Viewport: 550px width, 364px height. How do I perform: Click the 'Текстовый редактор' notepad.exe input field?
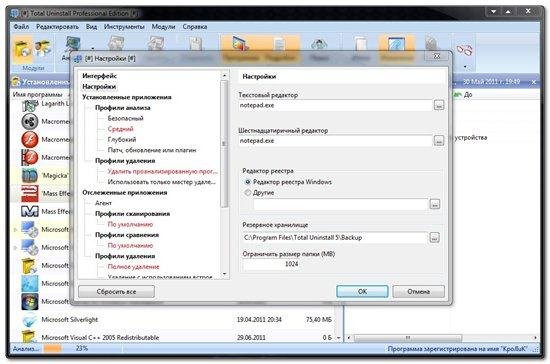point(335,105)
